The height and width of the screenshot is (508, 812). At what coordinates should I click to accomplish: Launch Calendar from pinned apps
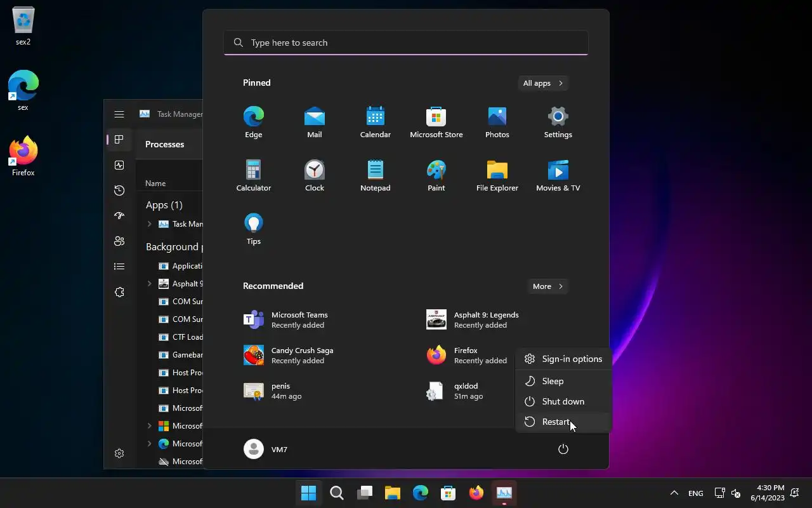375,123
